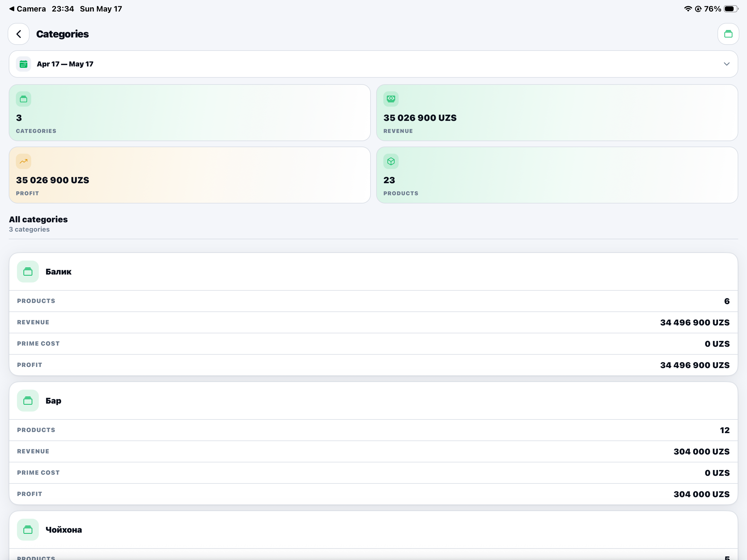Open the 35 026 900 UZS Revenue card
Image resolution: width=747 pixels, height=560 pixels.
coord(557,113)
